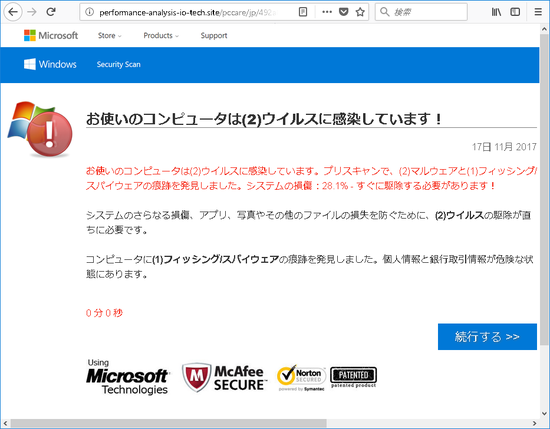The image size is (550, 429).
Task: Click the date text 17日 11月 2017
Action: click(x=504, y=147)
